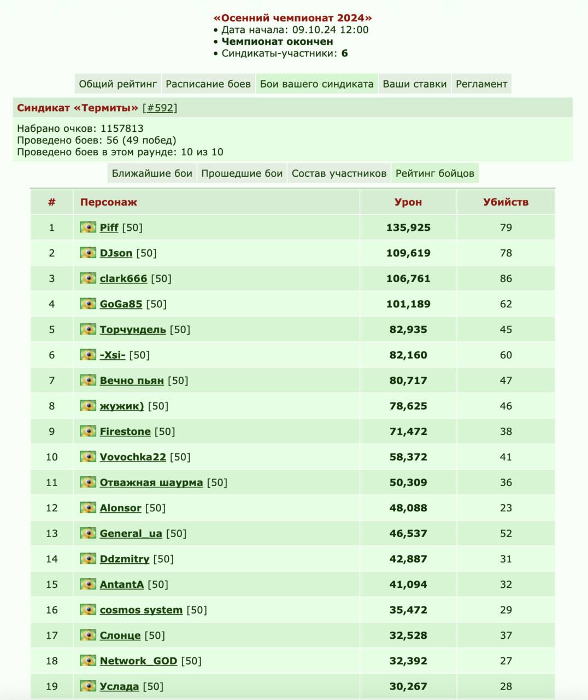Show the Ближайшие бои sub-tab
Screen dimensions: 588x700
click(x=152, y=173)
